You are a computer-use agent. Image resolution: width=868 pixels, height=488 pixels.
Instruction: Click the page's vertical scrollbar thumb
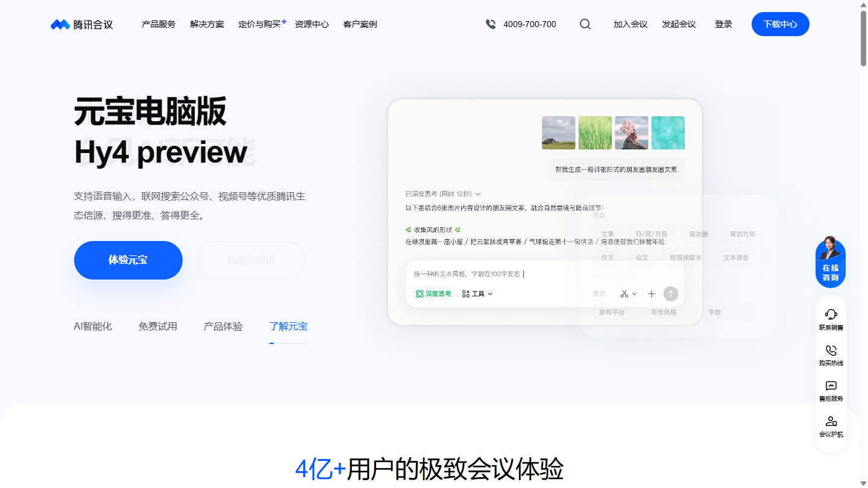pos(864,38)
